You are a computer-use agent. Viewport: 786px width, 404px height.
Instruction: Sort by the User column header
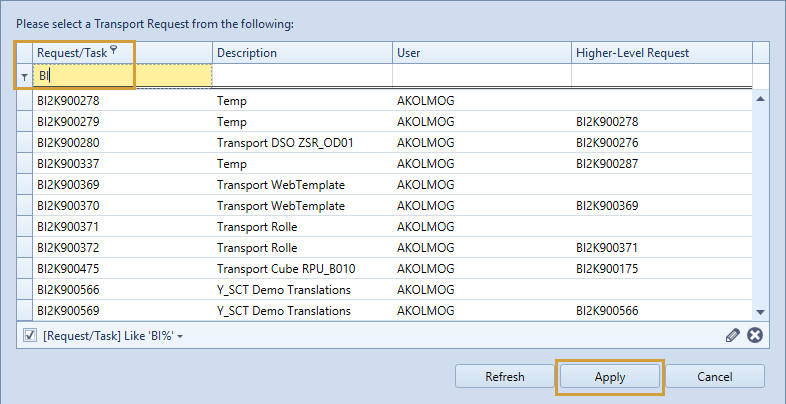pos(481,53)
